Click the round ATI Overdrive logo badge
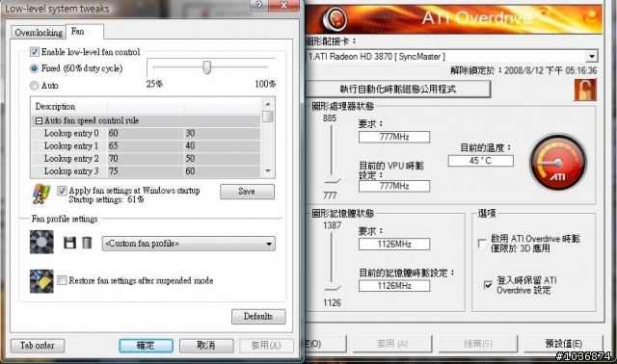This screenshot has height=364, width=617. 335,19
